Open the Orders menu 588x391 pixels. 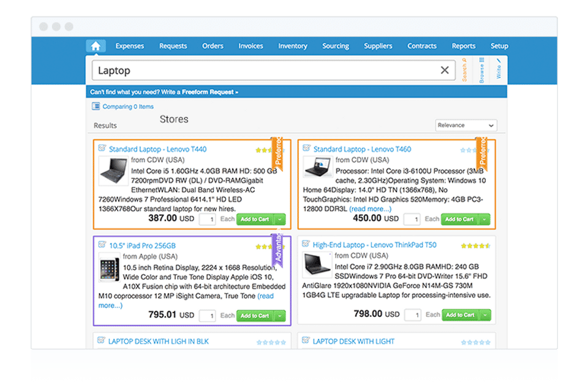pos(213,46)
